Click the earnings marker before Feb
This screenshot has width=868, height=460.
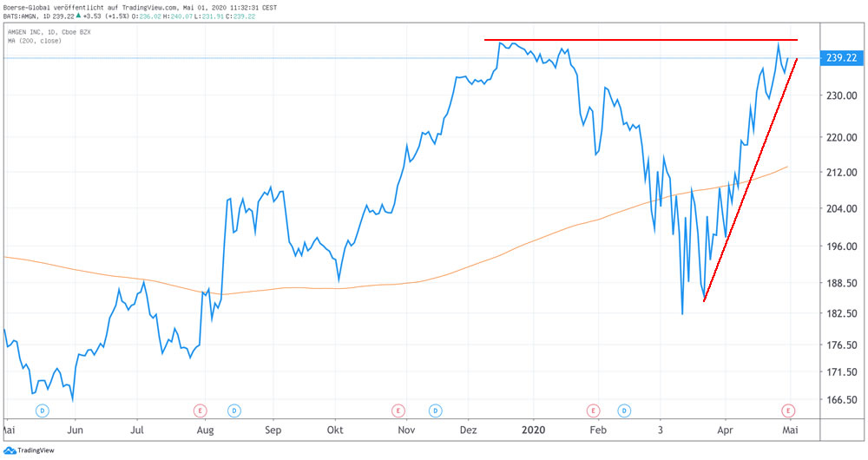(594, 409)
